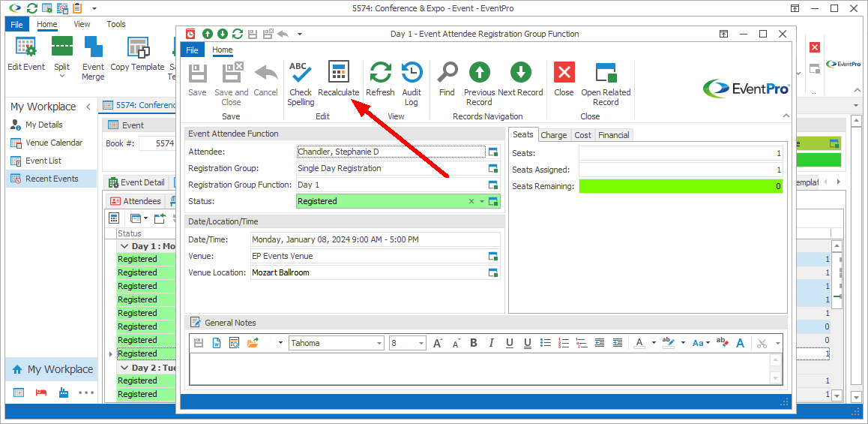
Task: Toggle multilevel list in notes
Action: coord(582,343)
